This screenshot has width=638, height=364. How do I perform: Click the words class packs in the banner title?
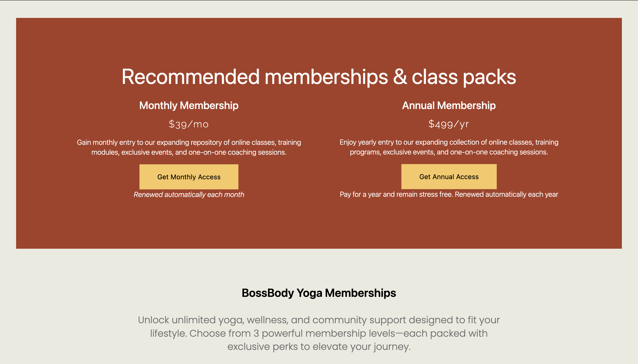click(x=464, y=77)
